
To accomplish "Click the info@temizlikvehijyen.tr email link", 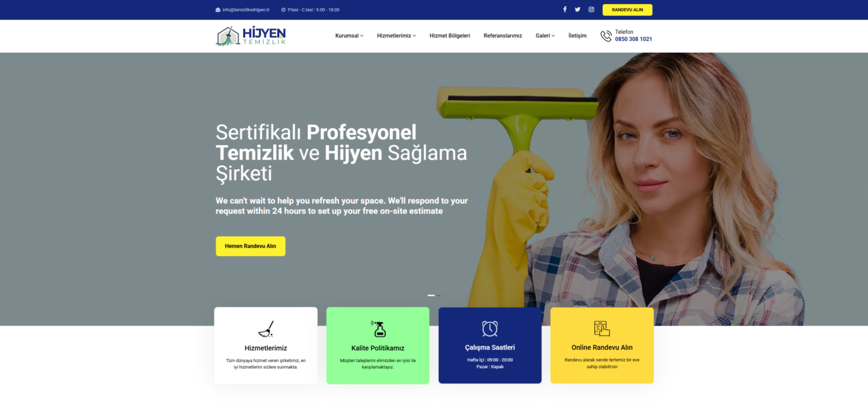I will (x=246, y=10).
